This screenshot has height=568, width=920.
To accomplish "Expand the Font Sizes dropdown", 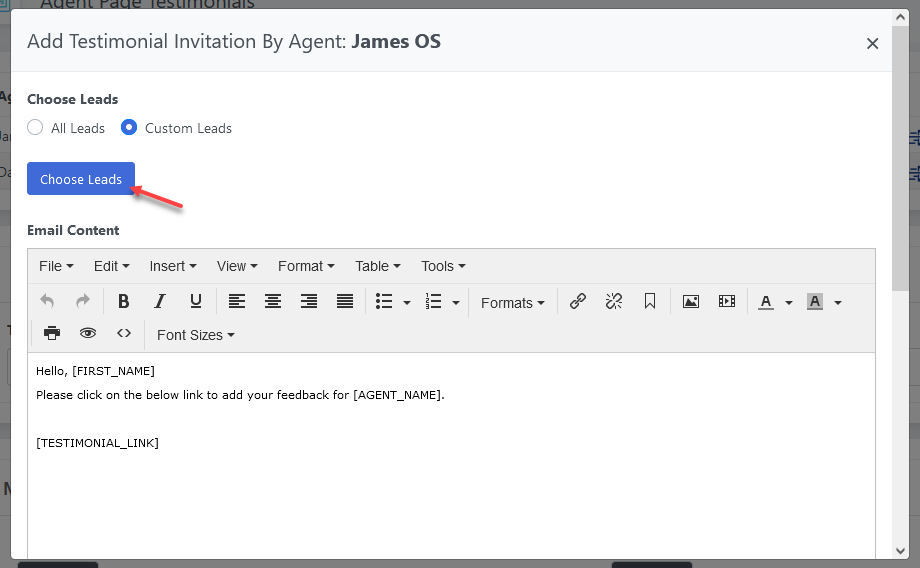I will click(195, 335).
